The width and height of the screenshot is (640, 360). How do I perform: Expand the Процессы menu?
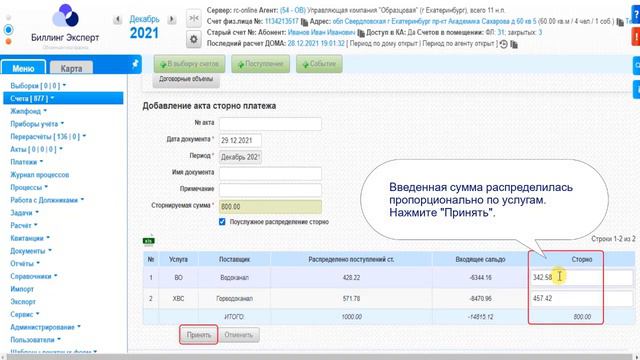pos(29,187)
